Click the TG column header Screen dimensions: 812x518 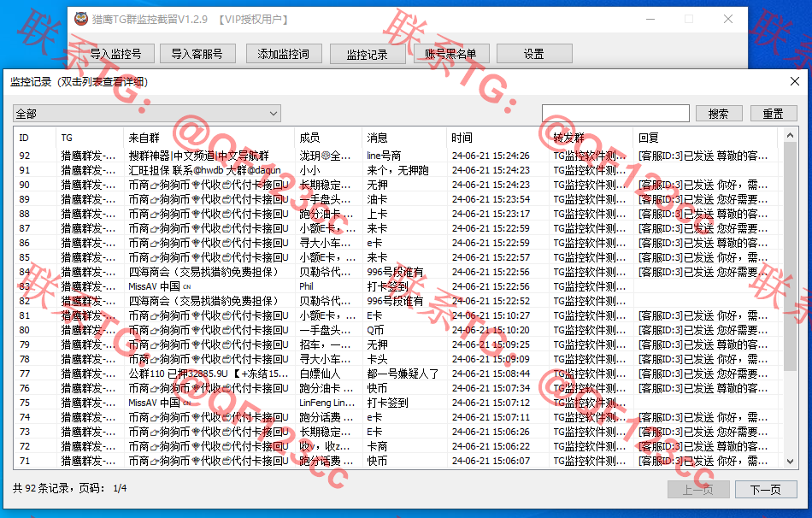pos(89,138)
